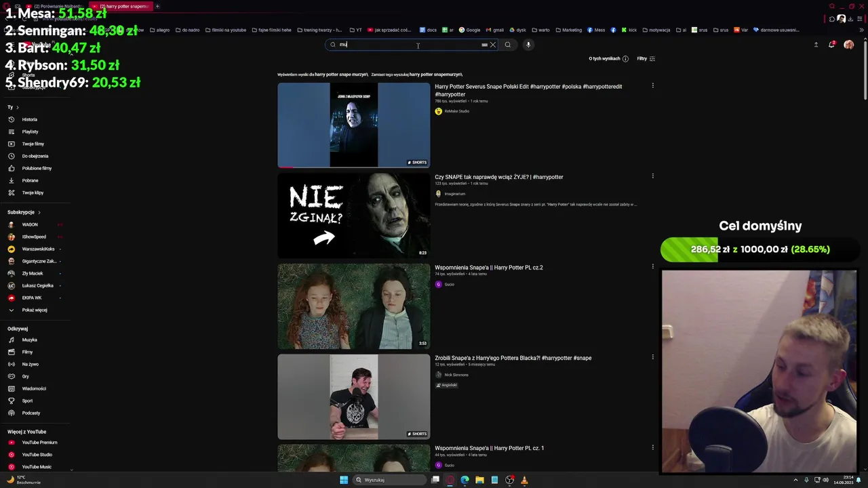Open the Łukasz Cegiełka channel
This screenshot has width=868, height=488.
point(37,285)
